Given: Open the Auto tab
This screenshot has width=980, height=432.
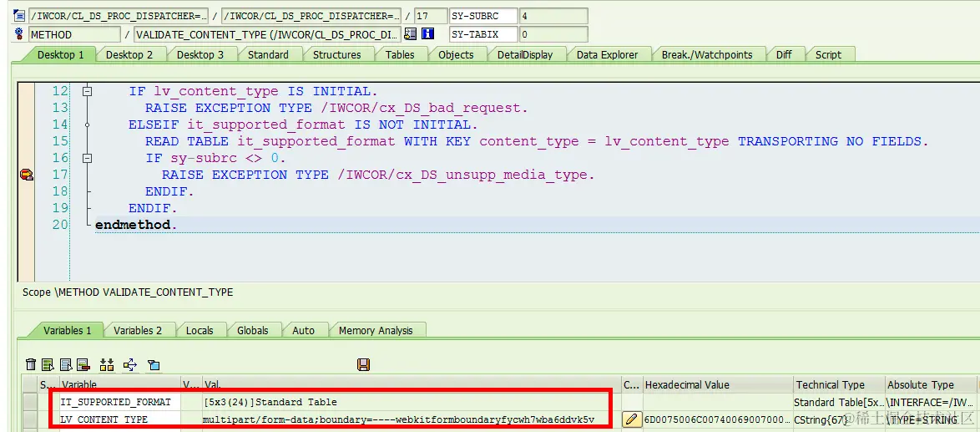Looking at the screenshot, I should (x=304, y=330).
